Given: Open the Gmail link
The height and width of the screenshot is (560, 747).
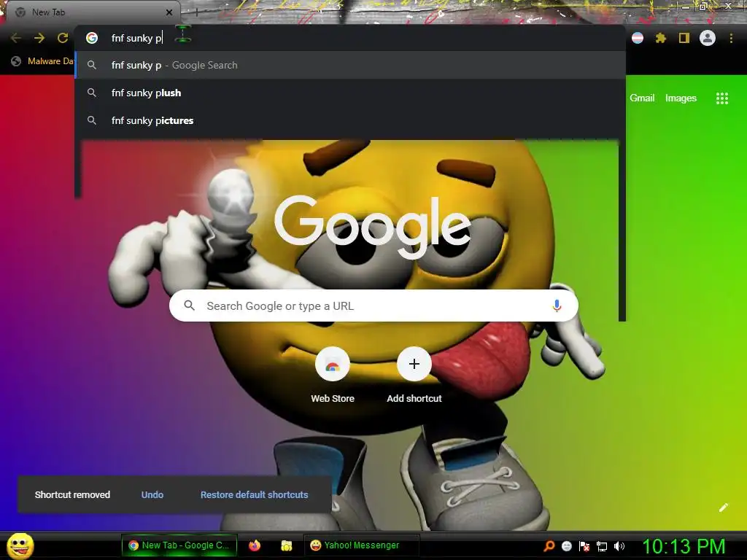Looking at the screenshot, I should [642, 98].
